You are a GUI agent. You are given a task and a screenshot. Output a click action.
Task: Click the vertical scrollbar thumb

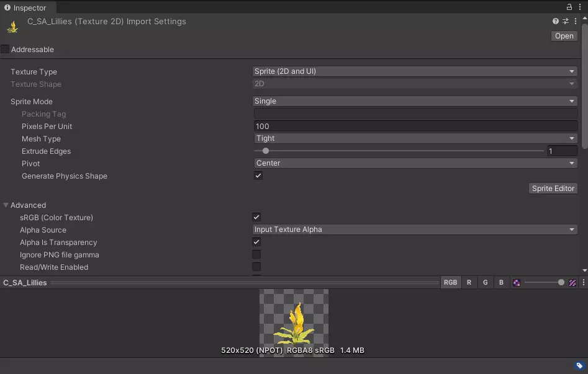[584, 86]
